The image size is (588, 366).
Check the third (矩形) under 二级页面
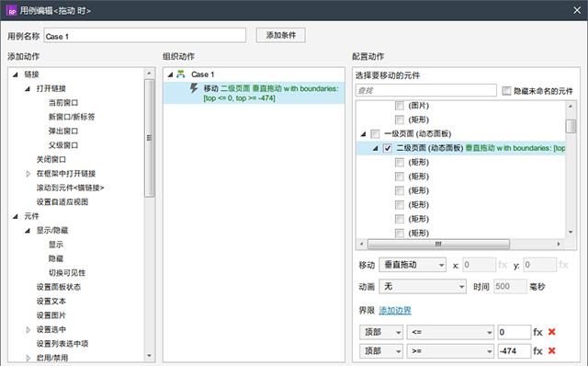(400, 190)
